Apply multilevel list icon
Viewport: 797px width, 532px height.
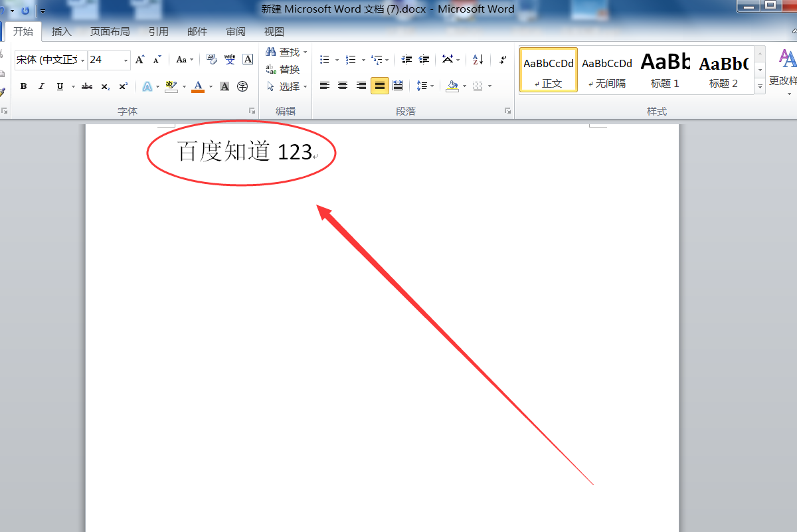tap(377, 60)
